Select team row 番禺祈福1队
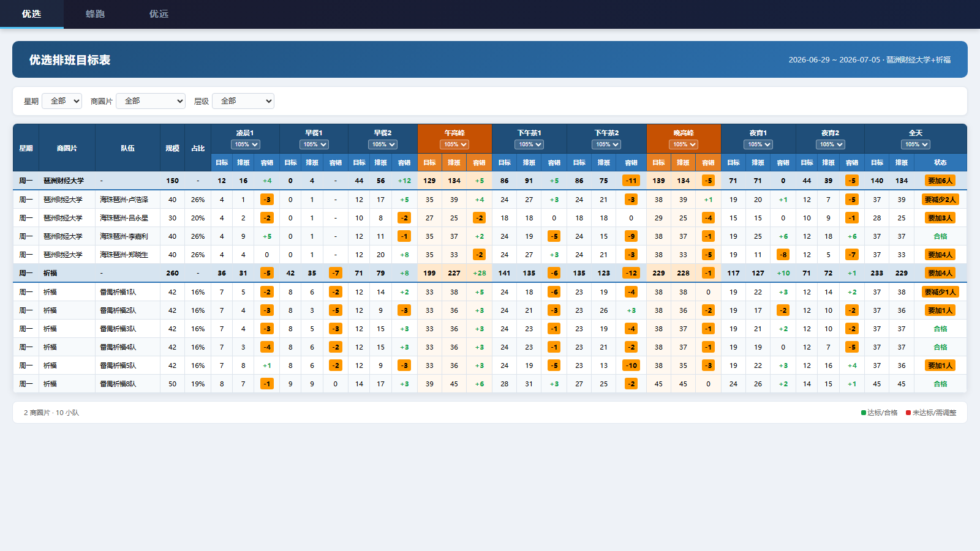 click(490, 292)
